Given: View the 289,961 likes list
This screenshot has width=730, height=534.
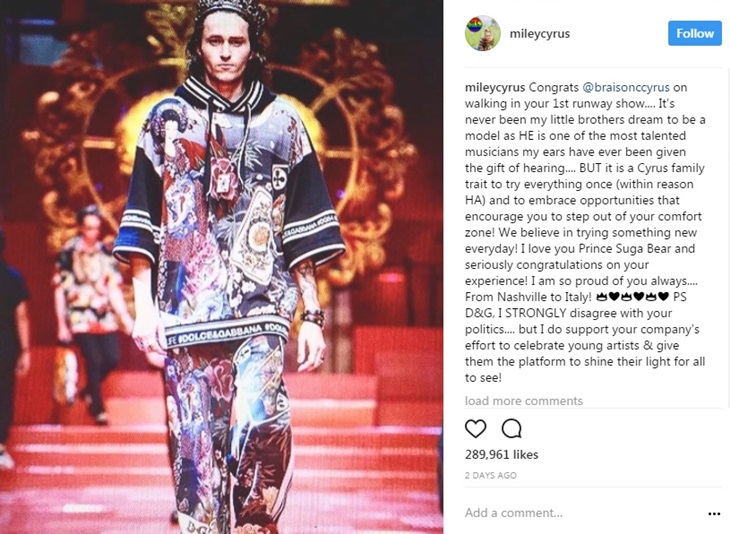Looking at the screenshot, I should (501, 454).
